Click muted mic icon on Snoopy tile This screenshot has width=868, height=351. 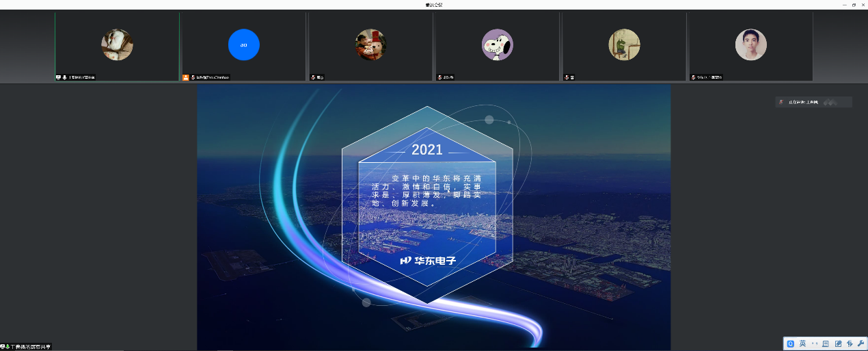pyautogui.click(x=439, y=77)
